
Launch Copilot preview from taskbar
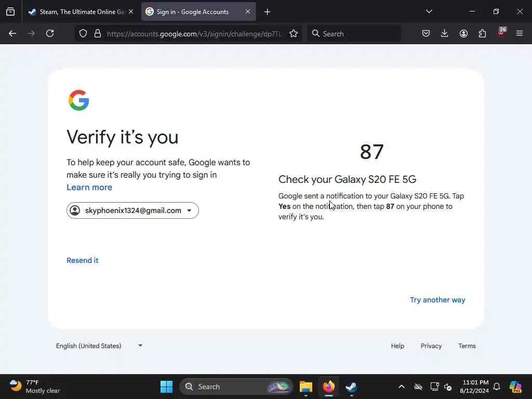[515, 387]
